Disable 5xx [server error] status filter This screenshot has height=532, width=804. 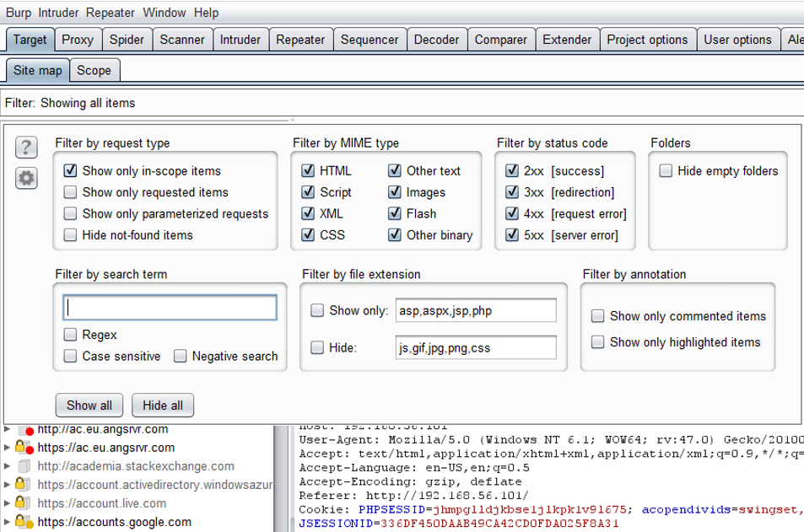pyautogui.click(x=512, y=235)
